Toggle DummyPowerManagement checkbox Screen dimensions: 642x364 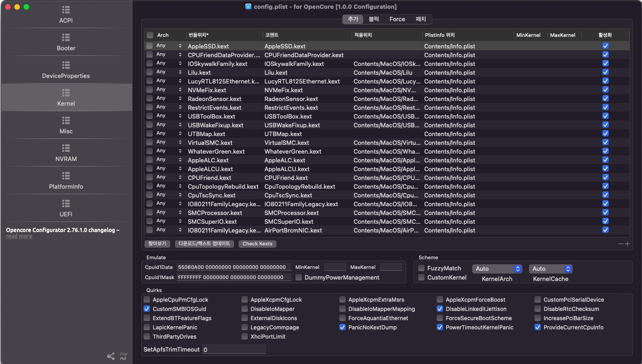click(299, 277)
